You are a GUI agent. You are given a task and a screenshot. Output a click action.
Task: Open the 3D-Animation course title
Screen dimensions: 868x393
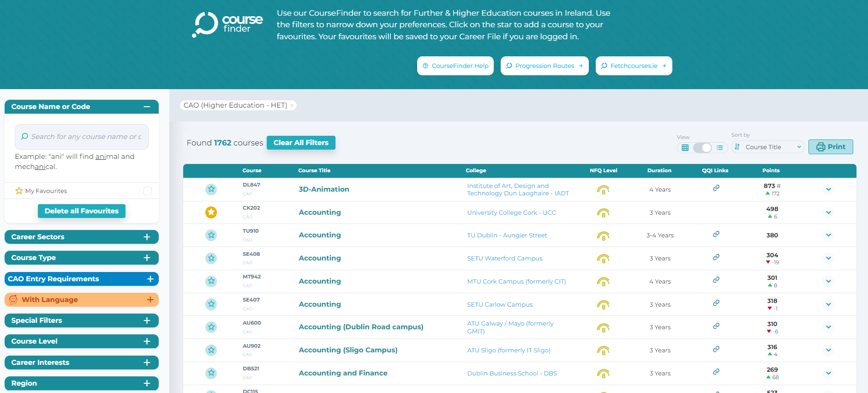pyautogui.click(x=324, y=189)
